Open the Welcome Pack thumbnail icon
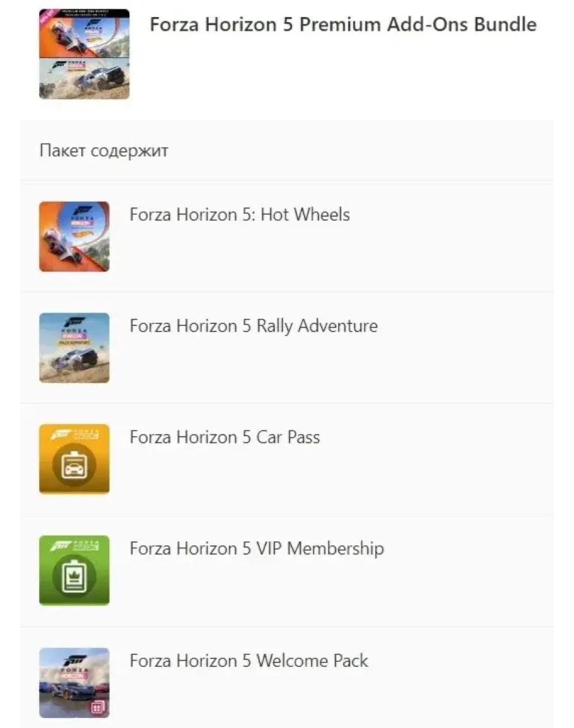Screen dimensions: 574x728 [74, 683]
